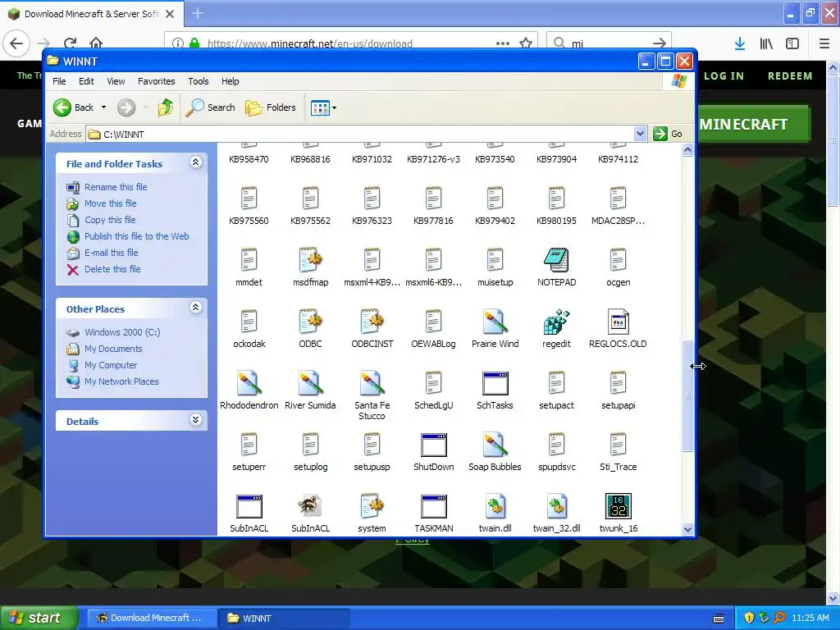Screen dimensions: 840x630
Task: Expand the Details panel
Action: click(x=195, y=420)
